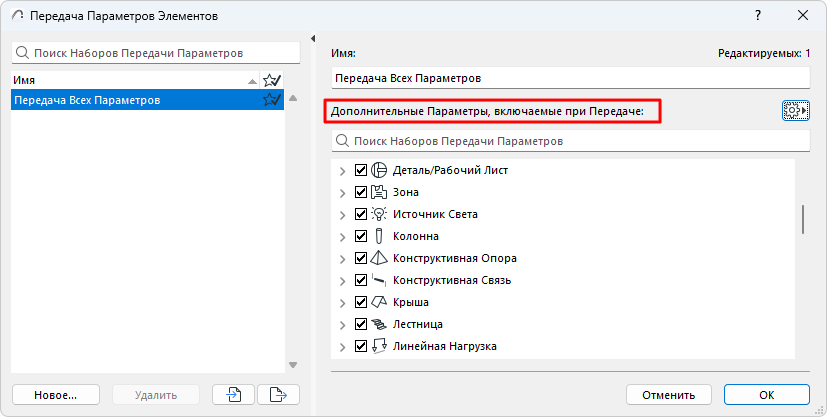This screenshot has width=827, height=417.
Task: Open the gear settings popup button
Action: tap(795, 111)
